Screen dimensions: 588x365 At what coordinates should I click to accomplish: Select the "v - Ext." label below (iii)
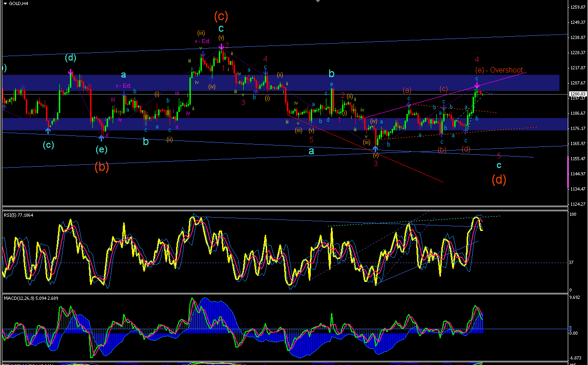point(202,41)
